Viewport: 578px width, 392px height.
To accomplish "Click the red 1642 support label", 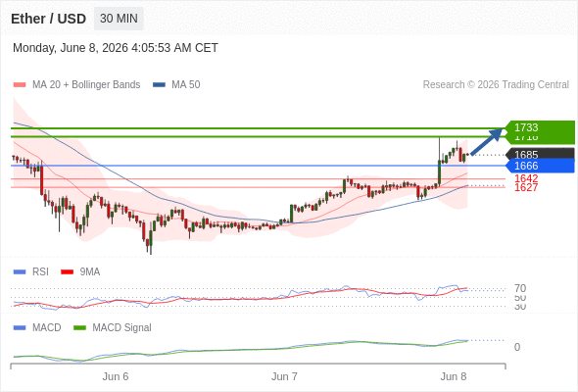I will (x=526, y=178).
